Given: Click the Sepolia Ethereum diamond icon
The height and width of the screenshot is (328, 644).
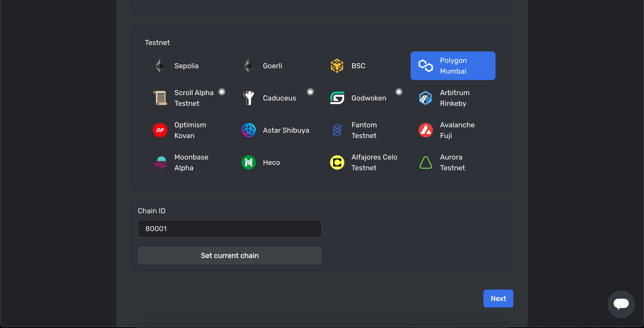Looking at the screenshot, I should (160, 66).
